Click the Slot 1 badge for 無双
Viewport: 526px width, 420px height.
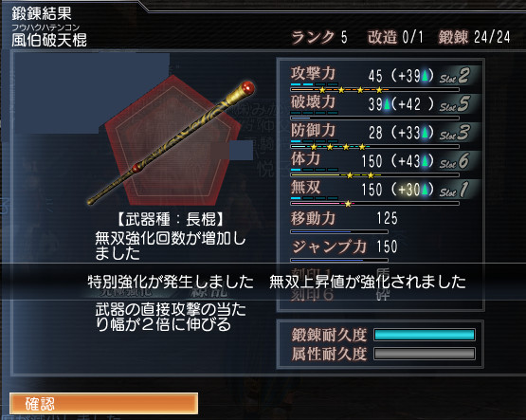455,190
